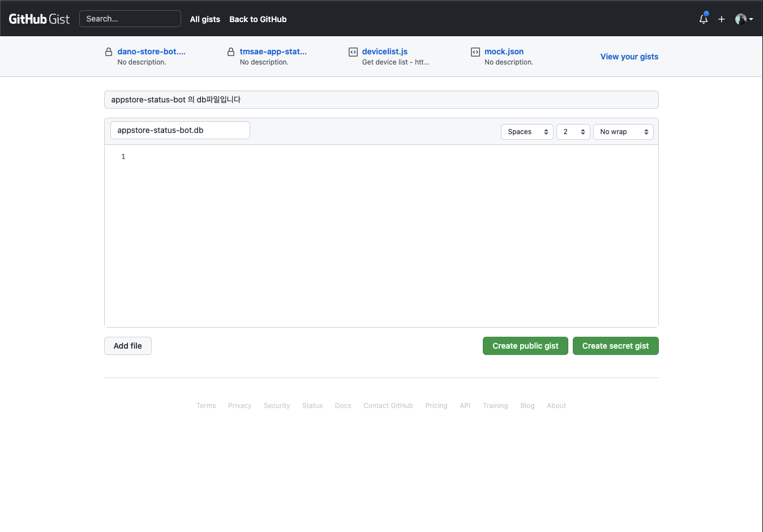The image size is (763, 532).
Task: Click the Add file button
Action: (x=128, y=346)
